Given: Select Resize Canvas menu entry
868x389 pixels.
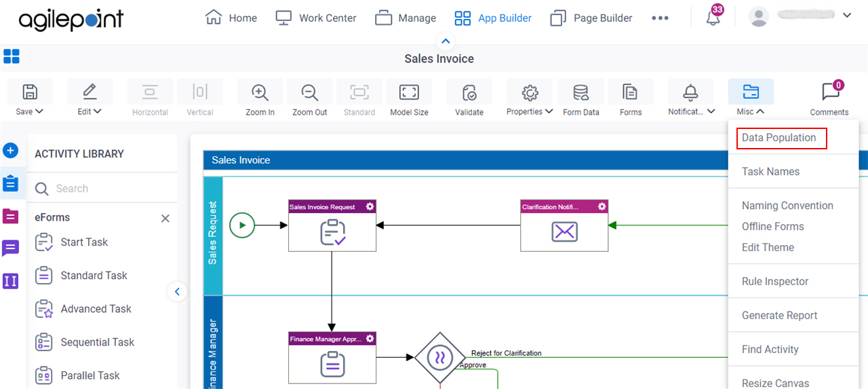Looking at the screenshot, I should tap(775, 384).
